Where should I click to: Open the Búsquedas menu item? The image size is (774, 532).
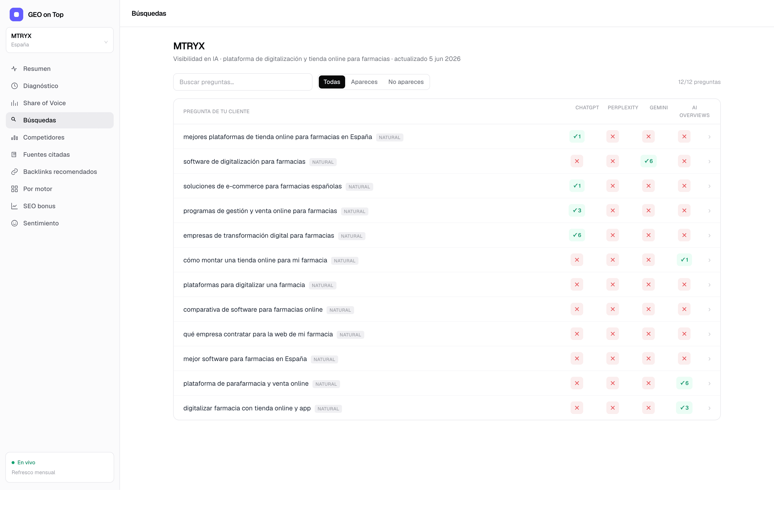(x=60, y=120)
